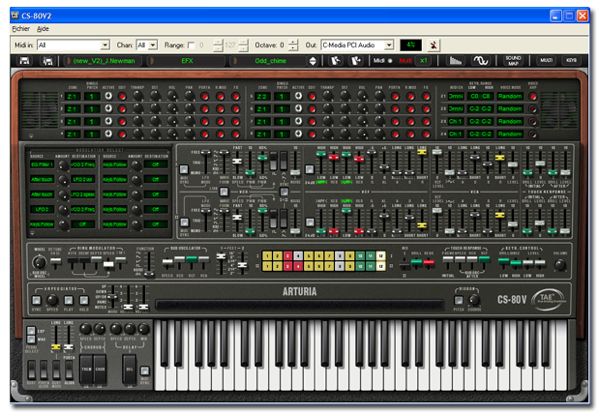Click the Arpeggiator HOLD square button
This screenshot has height=416, width=600.
point(84,300)
